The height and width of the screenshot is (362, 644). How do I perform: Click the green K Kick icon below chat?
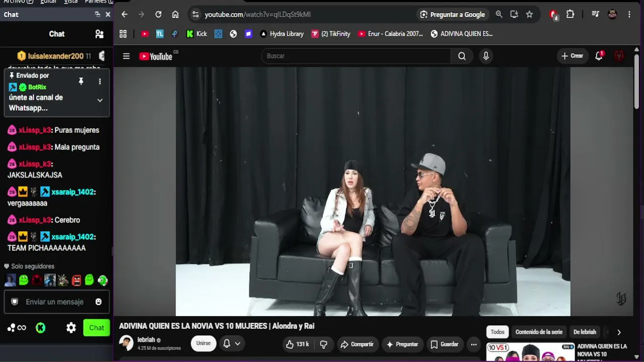click(x=41, y=328)
